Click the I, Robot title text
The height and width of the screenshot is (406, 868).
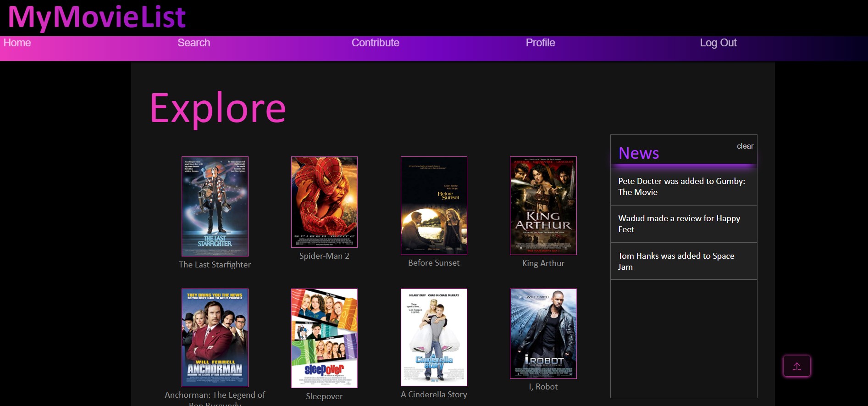pos(543,387)
